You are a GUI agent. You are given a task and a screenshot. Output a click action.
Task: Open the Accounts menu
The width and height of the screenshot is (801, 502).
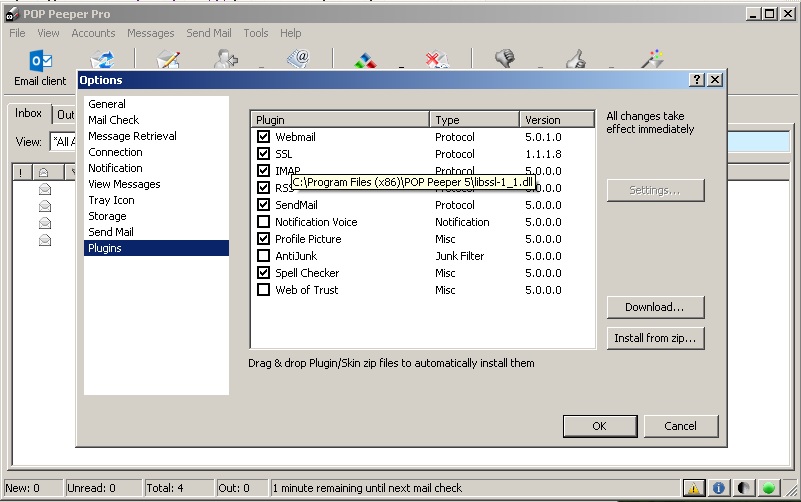pos(93,33)
